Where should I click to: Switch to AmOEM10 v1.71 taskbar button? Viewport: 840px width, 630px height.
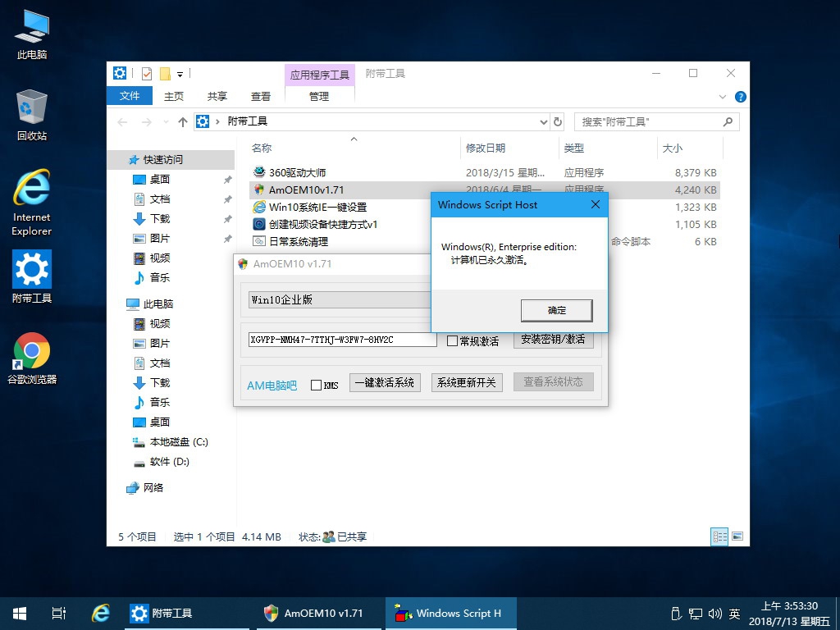[320, 614]
